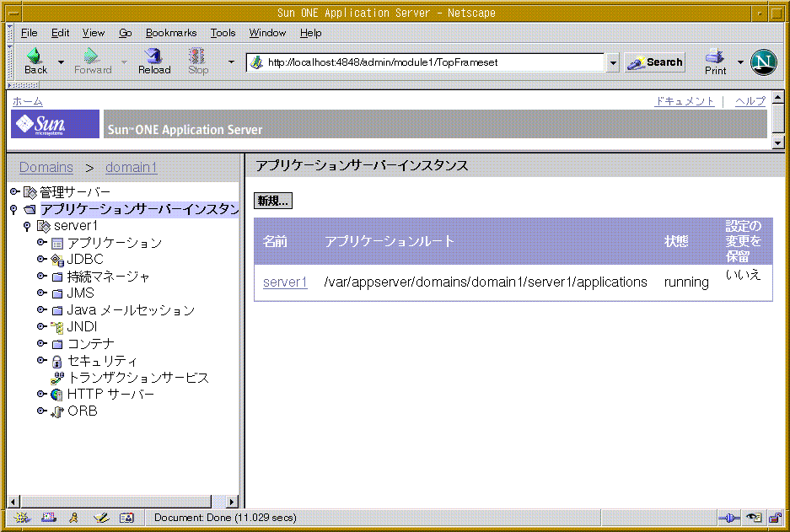
Task: Click the JMS folder icon
Action: click(x=57, y=293)
